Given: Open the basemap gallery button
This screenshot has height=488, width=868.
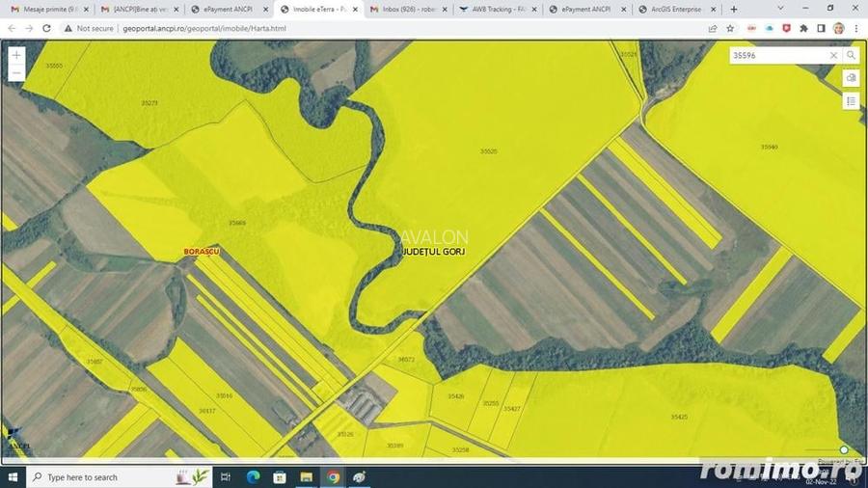Looking at the screenshot, I should (x=851, y=78).
